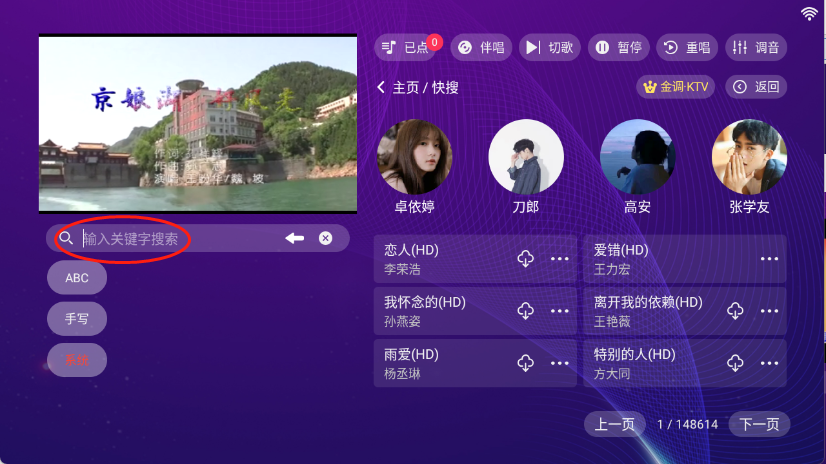Download 我怀念的(HD) by 孙燕姿
Image resolution: width=826 pixels, height=464 pixels.
pyautogui.click(x=525, y=311)
